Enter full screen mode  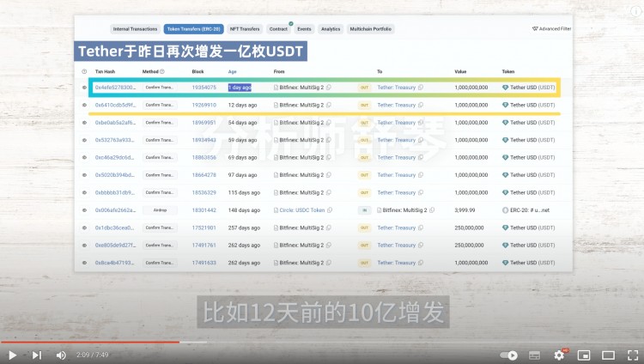[x=631, y=355]
